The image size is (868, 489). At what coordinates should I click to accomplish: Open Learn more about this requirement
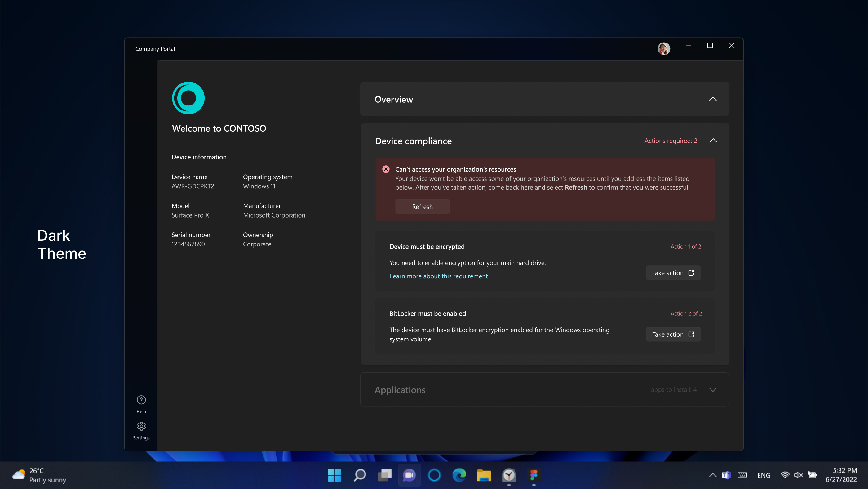(x=438, y=276)
